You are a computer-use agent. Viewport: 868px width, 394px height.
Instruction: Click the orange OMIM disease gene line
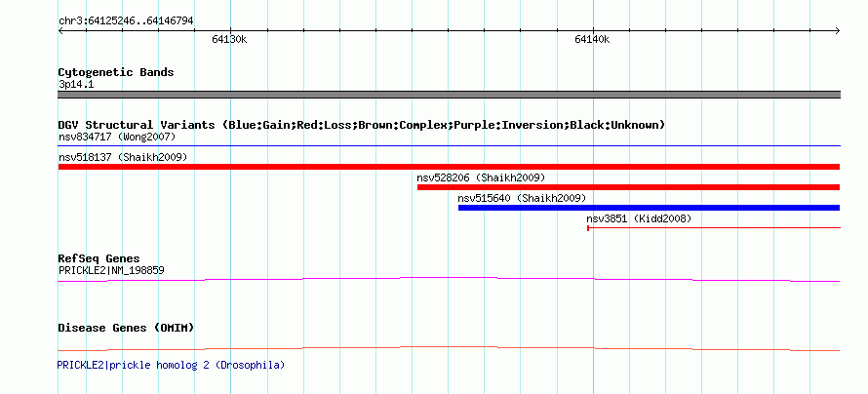tap(450, 348)
